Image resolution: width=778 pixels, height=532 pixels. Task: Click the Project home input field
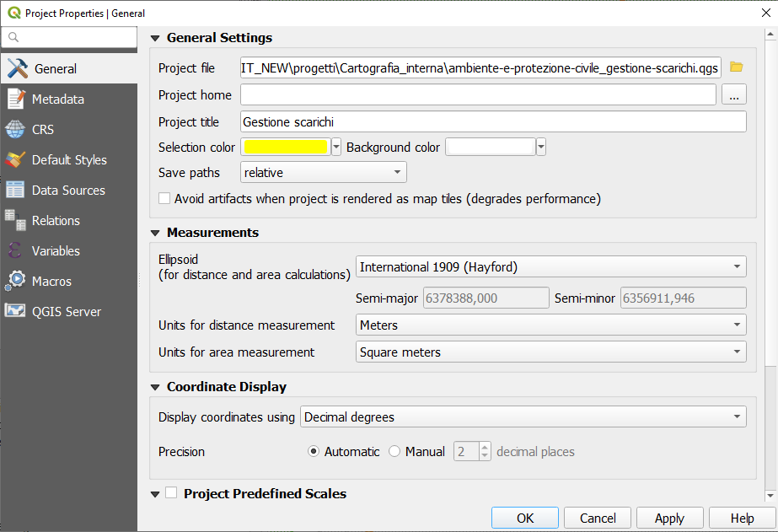[478, 94]
